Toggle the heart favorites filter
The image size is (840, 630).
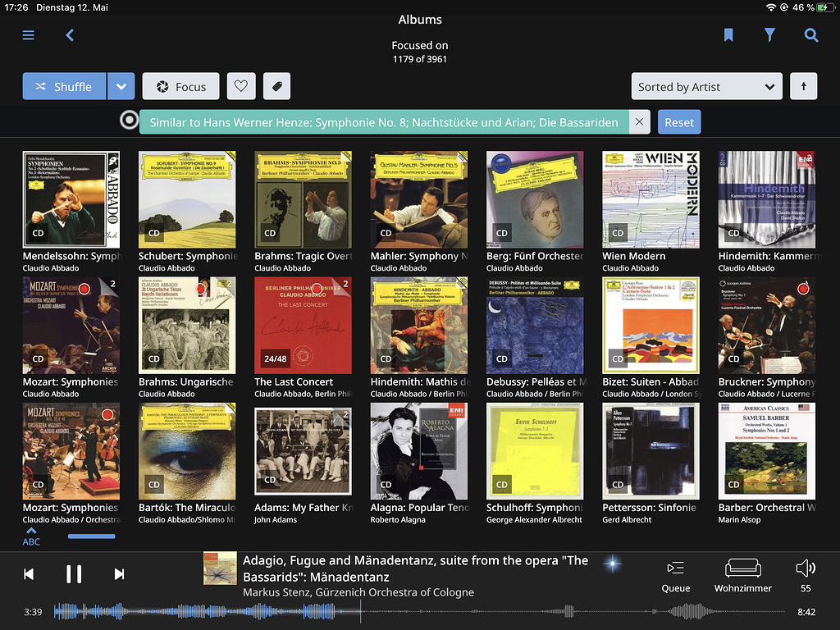[241, 86]
